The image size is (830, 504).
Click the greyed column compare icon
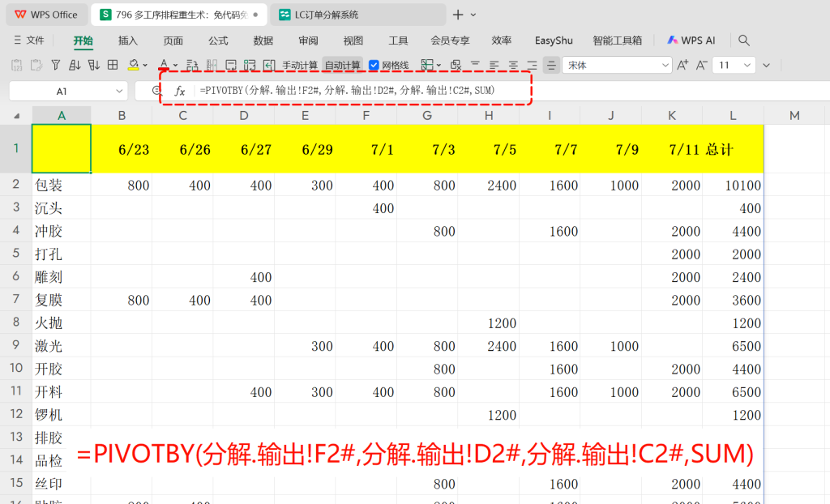click(212, 65)
